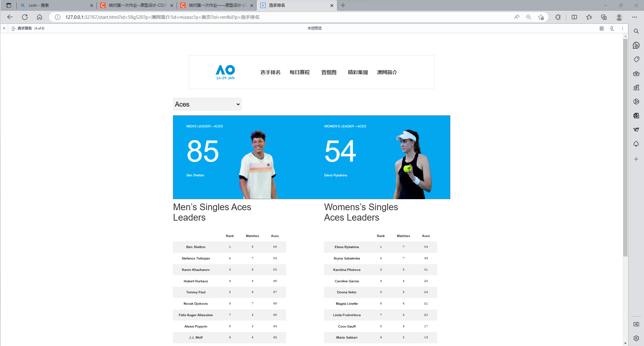Open the sidebar send/Drop icon
The width and height of the screenshot is (644, 346).
(x=636, y=130)
